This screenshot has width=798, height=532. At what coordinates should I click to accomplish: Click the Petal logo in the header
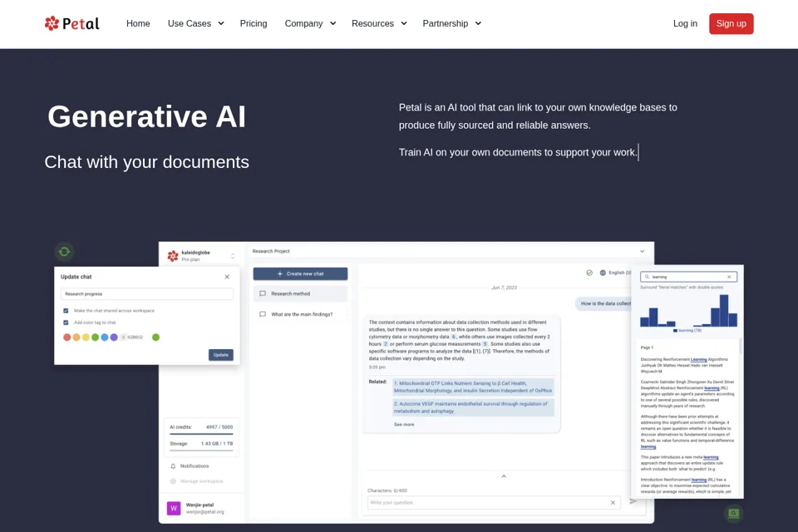coord(71,23)
